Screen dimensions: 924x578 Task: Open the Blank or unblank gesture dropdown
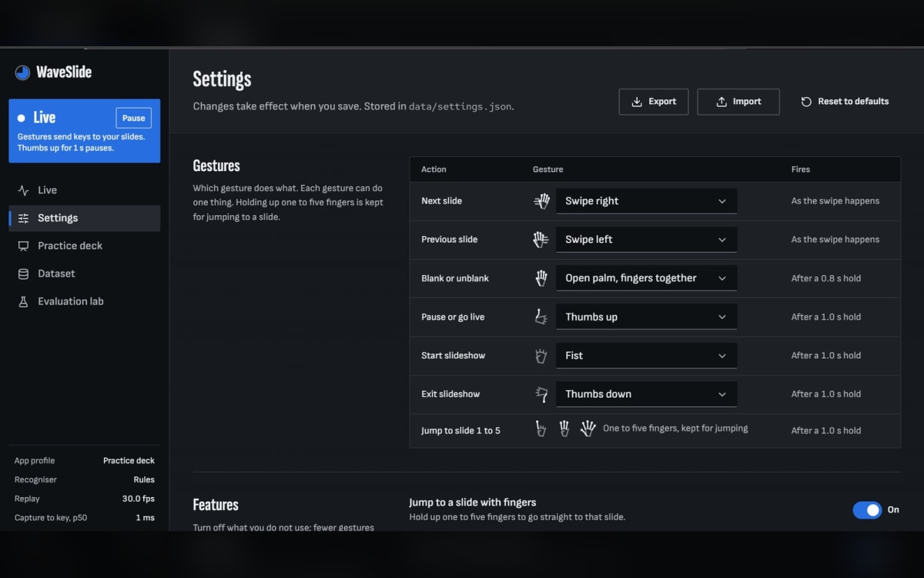coord(646,278)
